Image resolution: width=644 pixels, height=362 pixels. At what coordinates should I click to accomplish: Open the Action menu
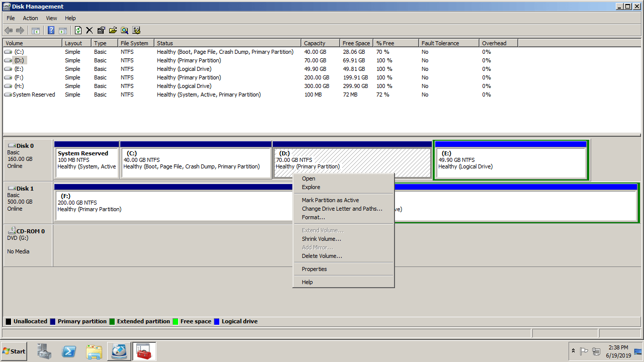coord(30,18)
